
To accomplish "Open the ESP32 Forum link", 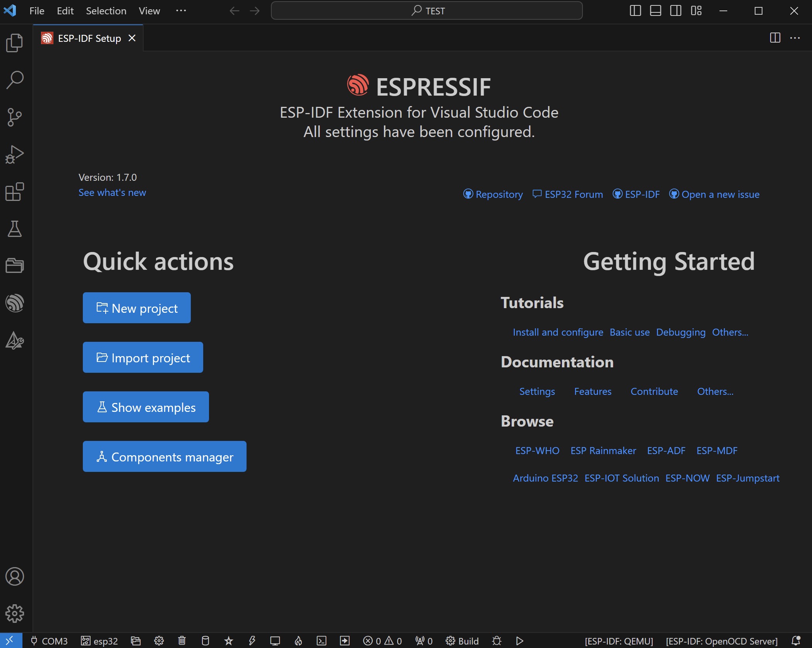I will (568, 194).
